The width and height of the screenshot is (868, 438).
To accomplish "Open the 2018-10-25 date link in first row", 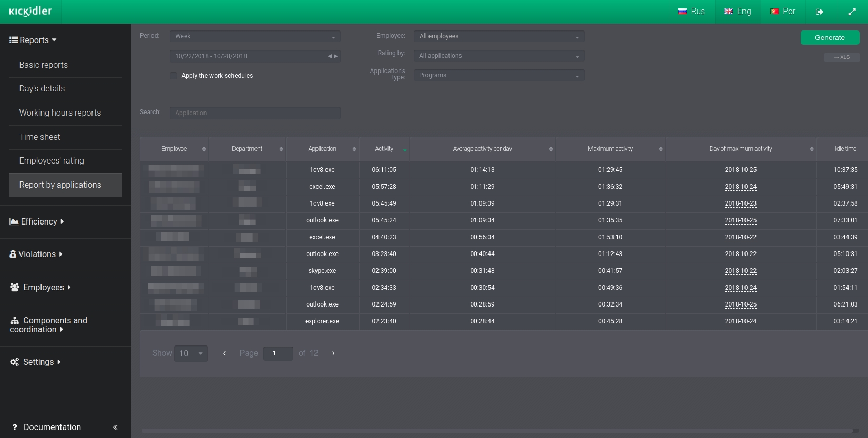I will [740, 170].
